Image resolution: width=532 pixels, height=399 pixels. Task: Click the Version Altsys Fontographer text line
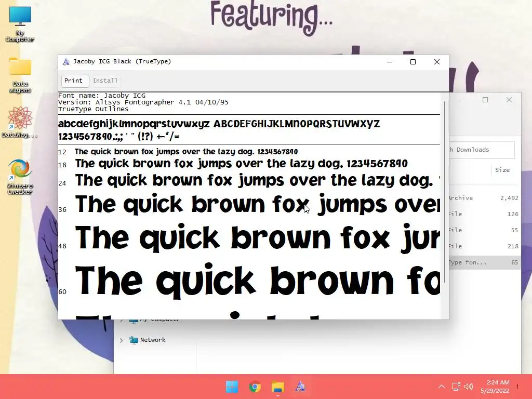tap(143, 102)
